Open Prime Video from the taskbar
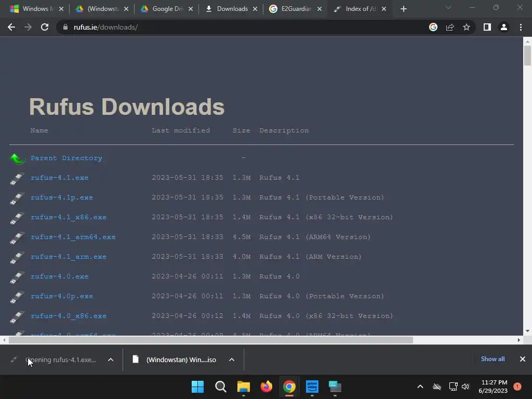This screenshot has width=532, height=399. 312,387
